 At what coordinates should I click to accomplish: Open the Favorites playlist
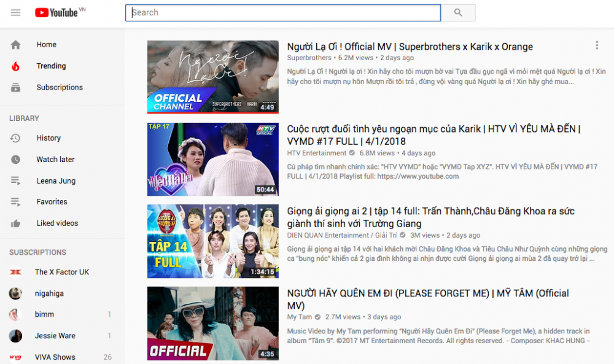click(x=51, y=201)
